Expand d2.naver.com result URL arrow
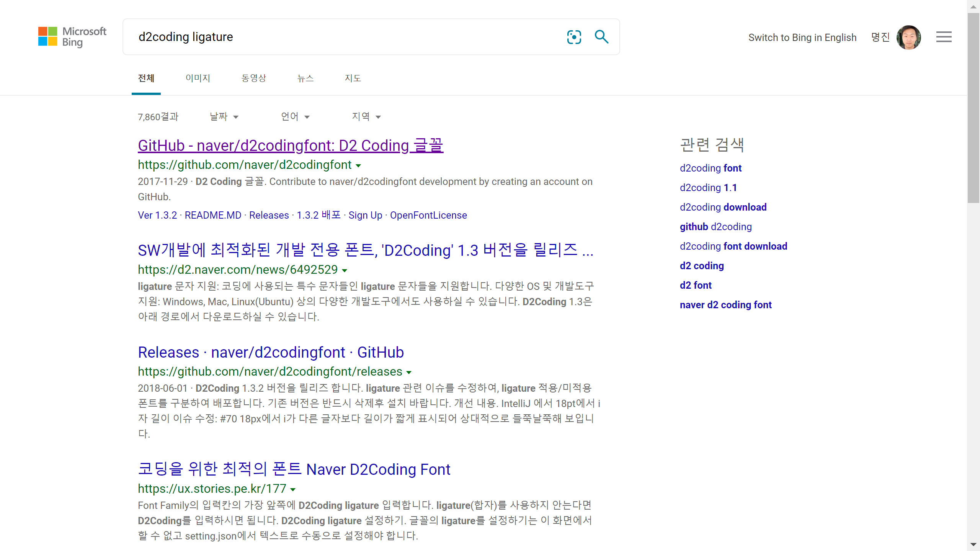 (x=345, y=271)
